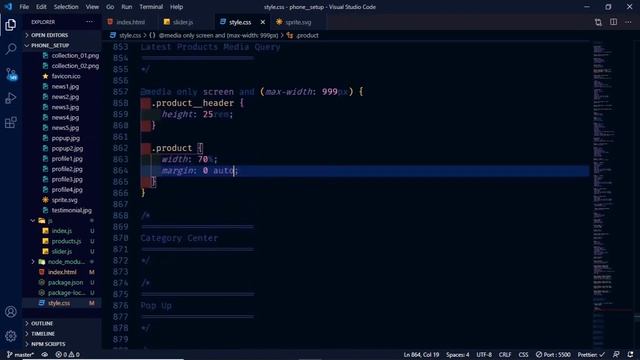Click the Split Editor Right icon

click(613, 22)
